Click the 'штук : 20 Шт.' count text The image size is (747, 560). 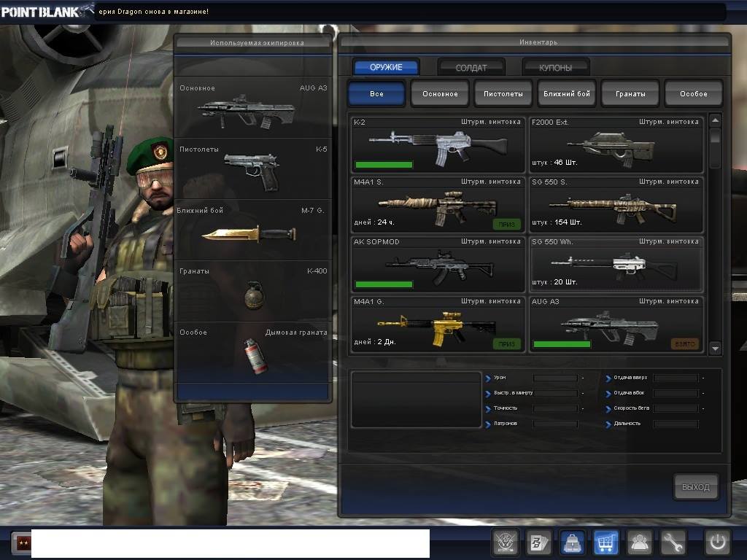pyautogui.click(x=554, y=282)
